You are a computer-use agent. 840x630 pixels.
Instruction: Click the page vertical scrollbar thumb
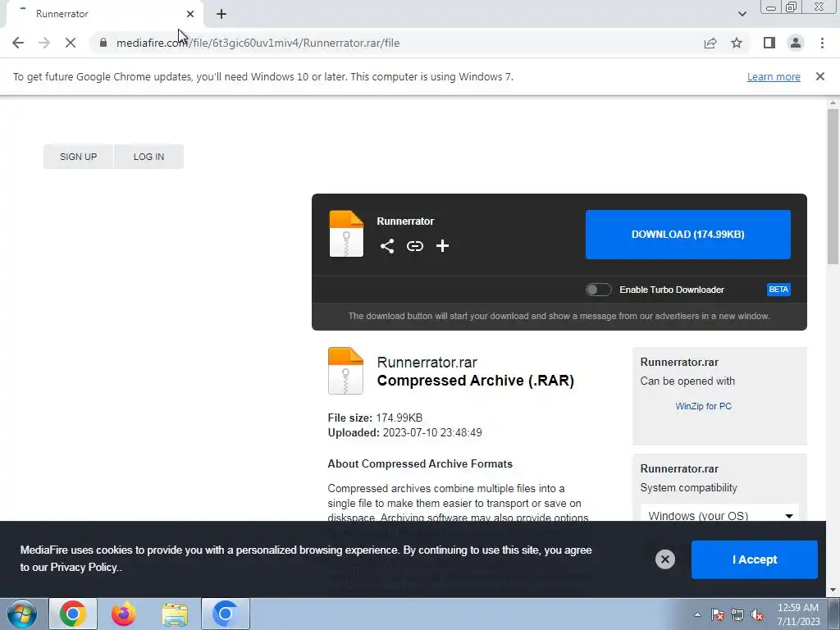click(x=833, y=186)
